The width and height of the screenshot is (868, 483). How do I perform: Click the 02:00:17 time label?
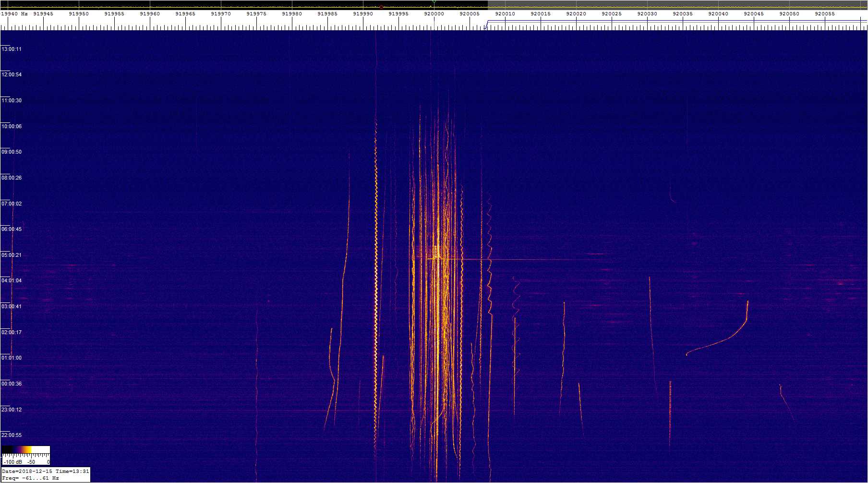click(12, 332)
